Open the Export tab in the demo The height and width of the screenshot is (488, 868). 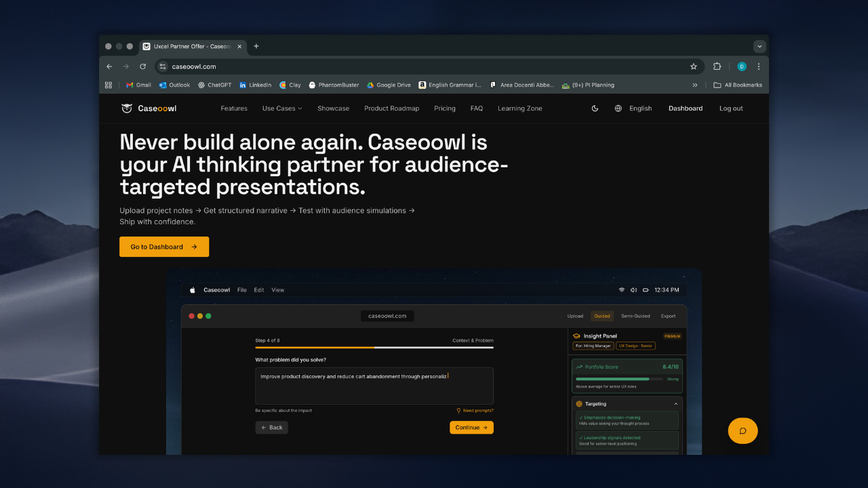coord(668,316)
